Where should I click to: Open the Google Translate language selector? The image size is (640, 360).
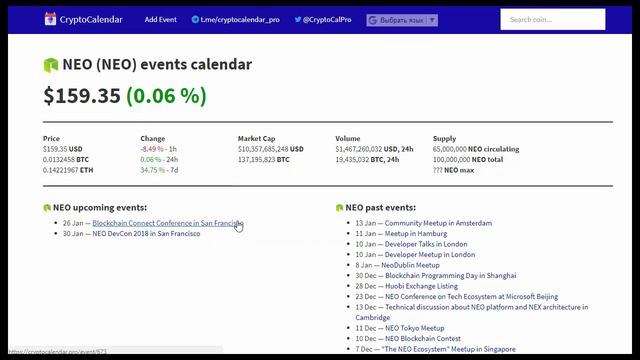click(402, 20)
